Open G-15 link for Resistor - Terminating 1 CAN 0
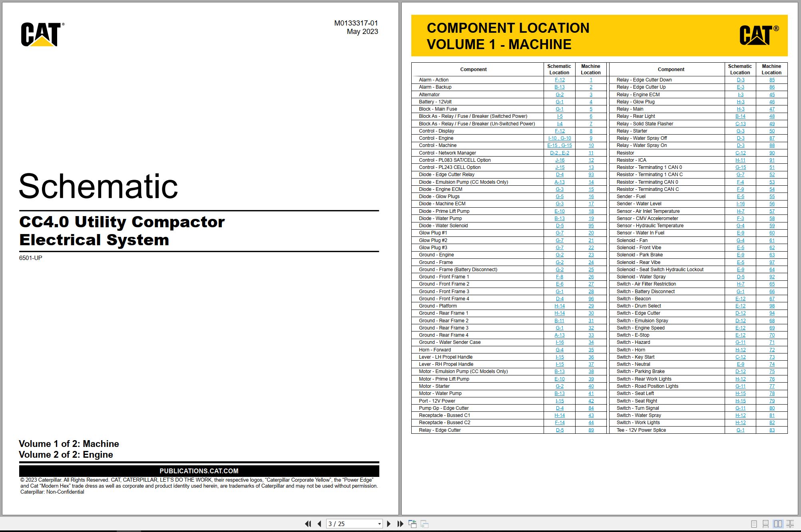The image size is (801, 532). point(740,167)
